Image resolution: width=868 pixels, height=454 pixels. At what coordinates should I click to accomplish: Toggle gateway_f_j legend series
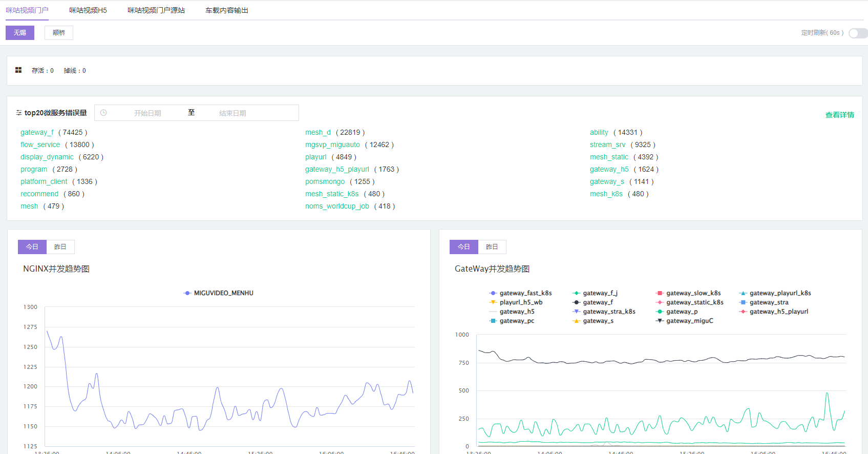click(x=595, y=293)
